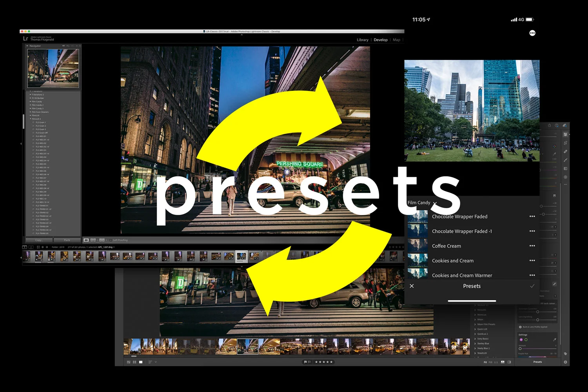
Task: Switch to square grid view in Lightroom bottom bar
Action: 134,362
